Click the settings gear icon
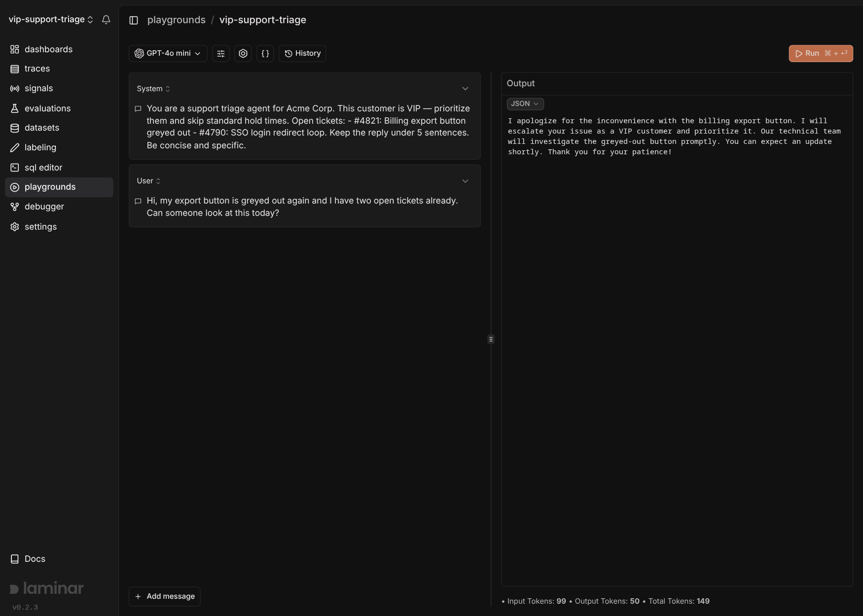This screenshot has width=863, height=616. [15, 227]
